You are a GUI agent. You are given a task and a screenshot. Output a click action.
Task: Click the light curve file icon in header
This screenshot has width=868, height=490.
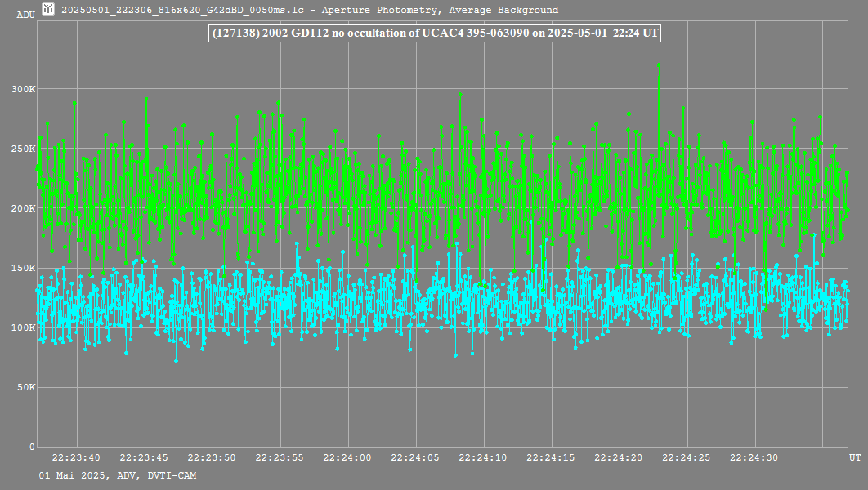[x=48, y=10]
